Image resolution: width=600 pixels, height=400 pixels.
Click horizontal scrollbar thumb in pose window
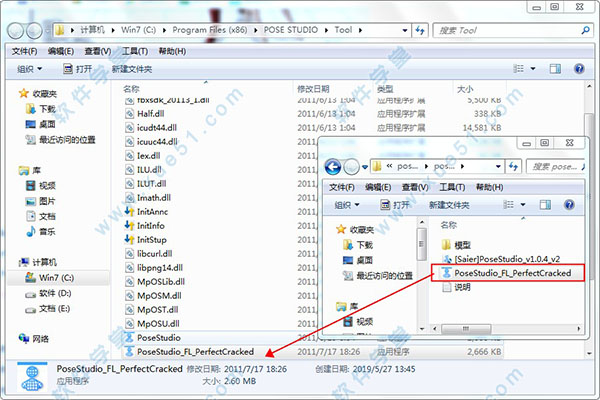pyautogui.click(x=466, y=329)
